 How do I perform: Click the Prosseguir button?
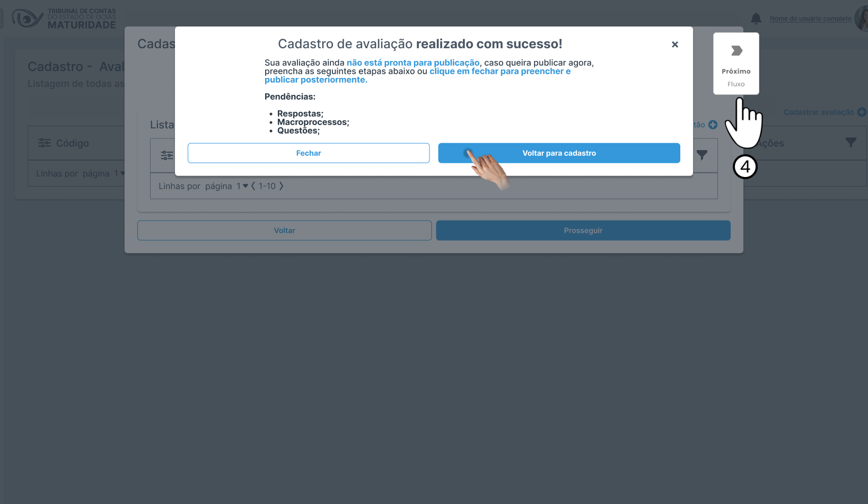[583, 231]
